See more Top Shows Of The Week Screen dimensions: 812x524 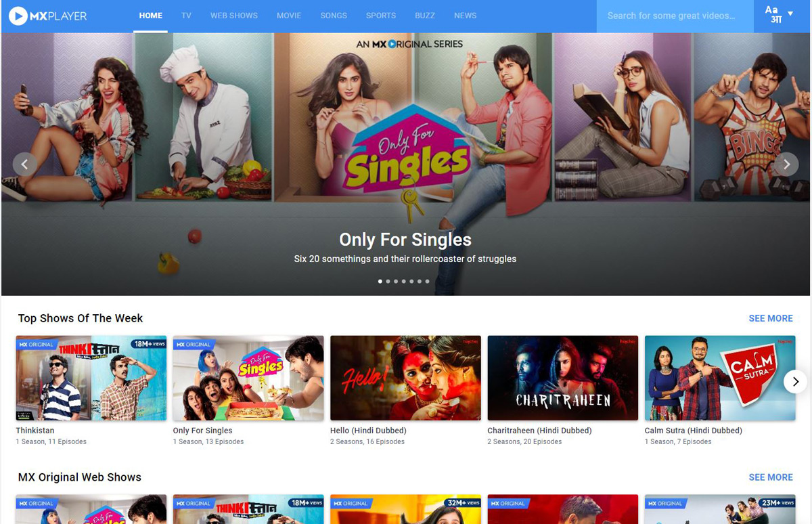click(771, 318)
